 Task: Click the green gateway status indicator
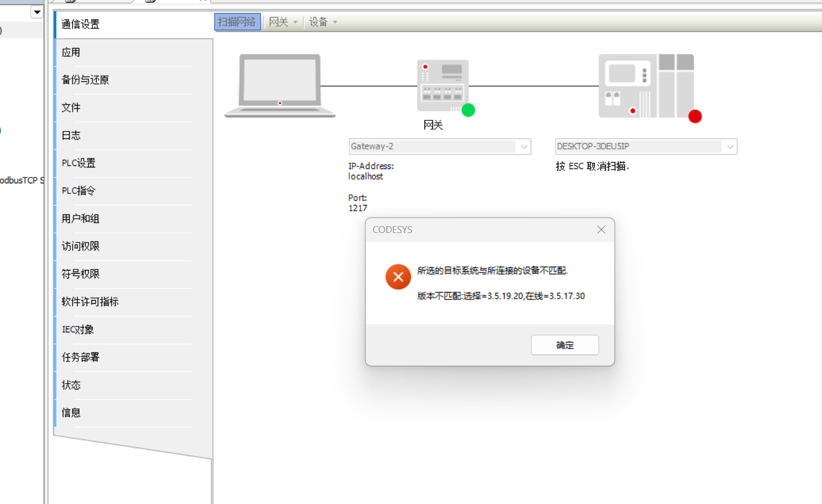(468, 110)
